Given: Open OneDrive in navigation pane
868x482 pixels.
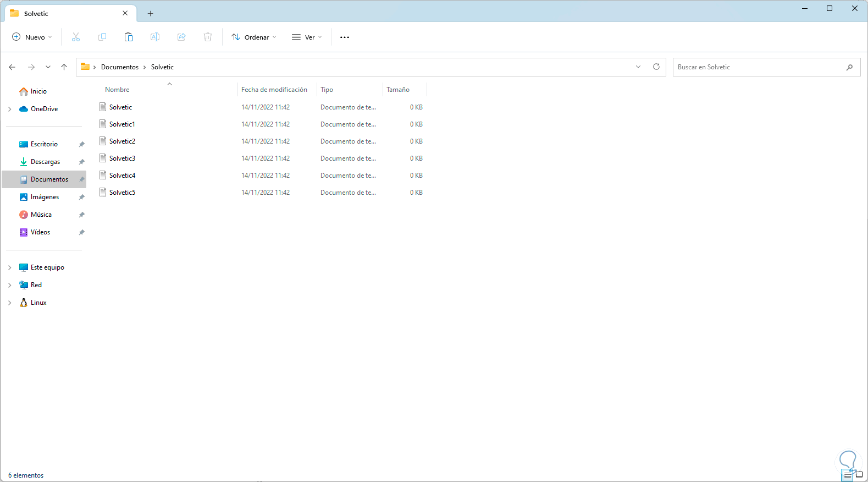Looking at the screenshot, I should click(x=44, y=109).
